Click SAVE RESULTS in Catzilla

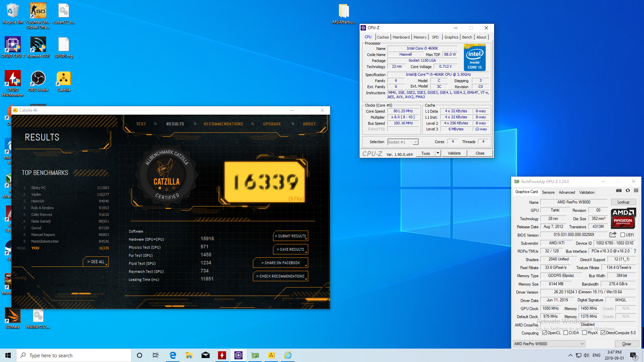(x=290, y=249)
